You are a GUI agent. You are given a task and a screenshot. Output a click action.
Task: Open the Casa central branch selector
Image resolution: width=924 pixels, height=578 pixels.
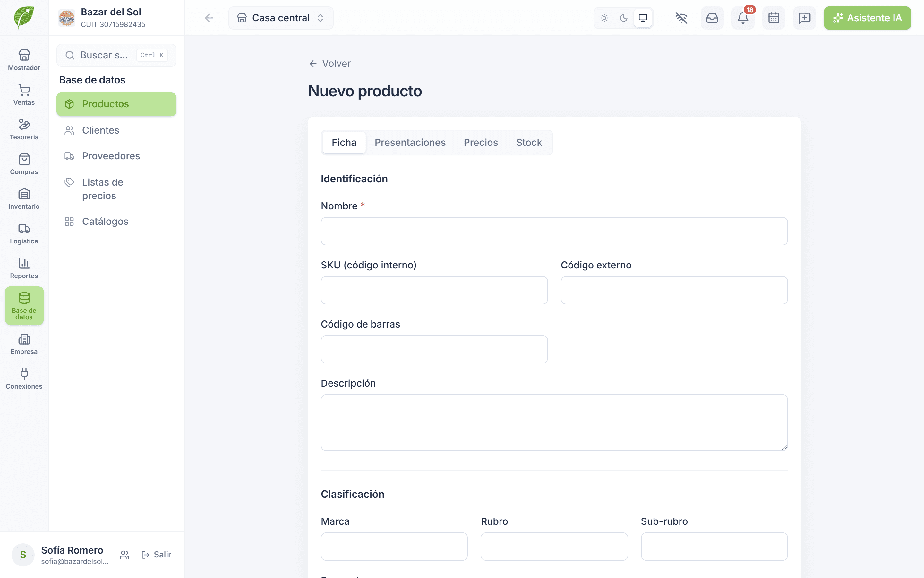(x=281, y=18)
